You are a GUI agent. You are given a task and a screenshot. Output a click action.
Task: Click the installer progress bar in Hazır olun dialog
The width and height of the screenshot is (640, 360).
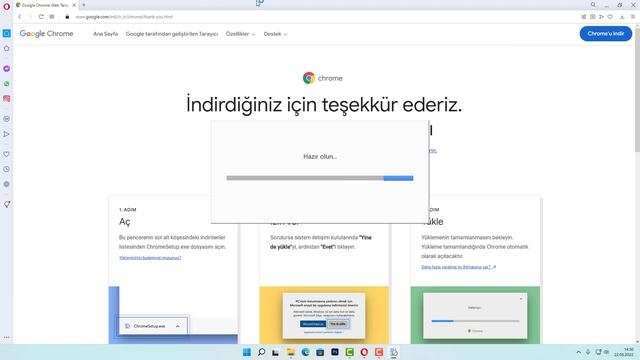[x=320, y=178]
